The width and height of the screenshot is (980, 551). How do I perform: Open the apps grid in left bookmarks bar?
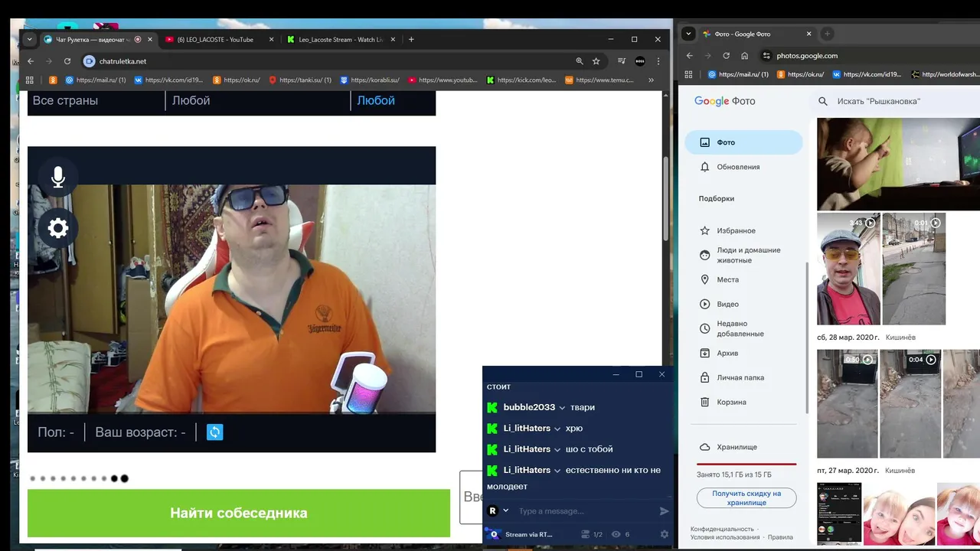tap(30, 80)
